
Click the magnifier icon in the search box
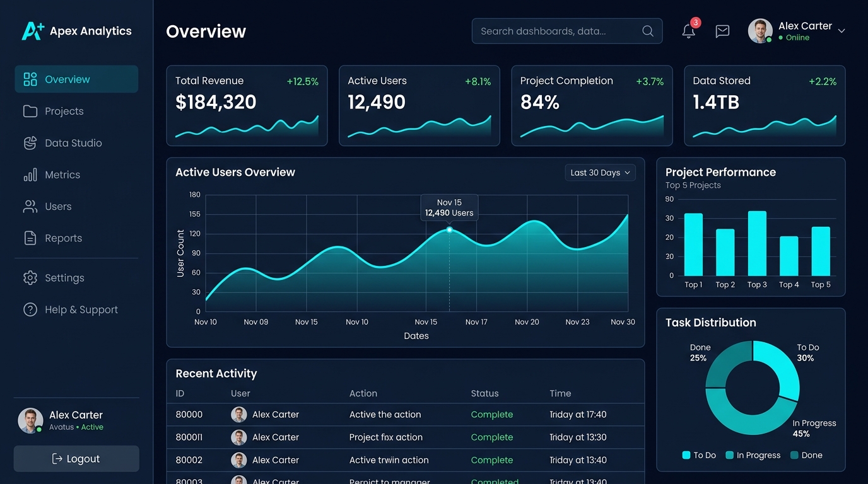(648, 31)
